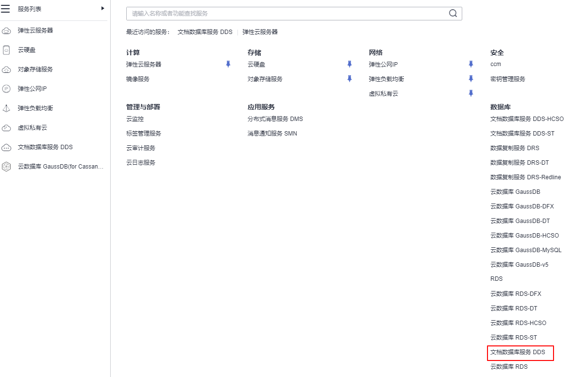Click the hamburger menu icon top left
588x377 pixels.
click(x=6, y=9)
